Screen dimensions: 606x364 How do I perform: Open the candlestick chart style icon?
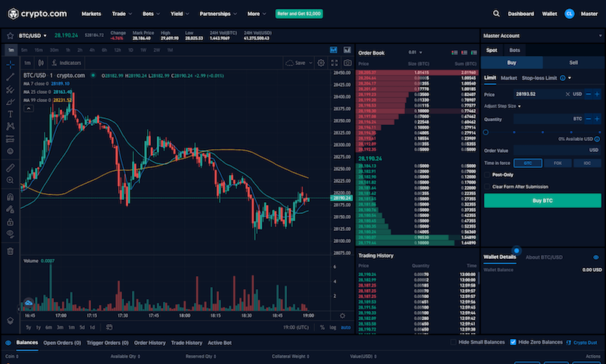(41, 63)
